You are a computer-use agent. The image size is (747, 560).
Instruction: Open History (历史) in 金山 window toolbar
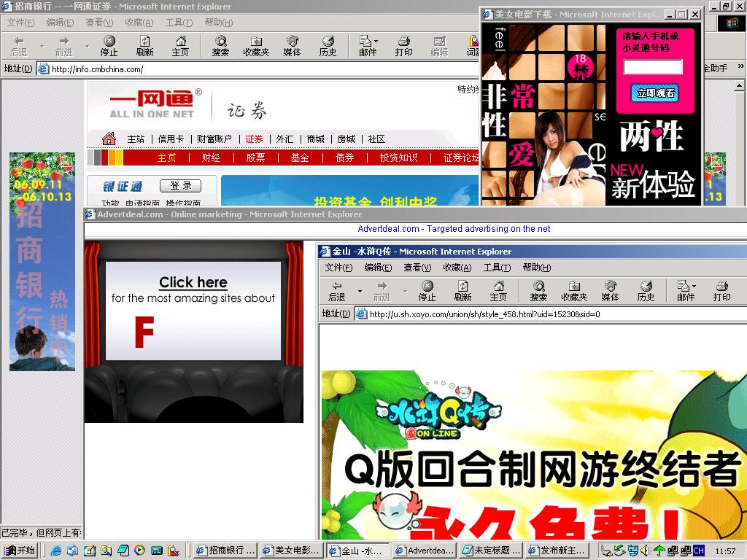pos(646,291)
